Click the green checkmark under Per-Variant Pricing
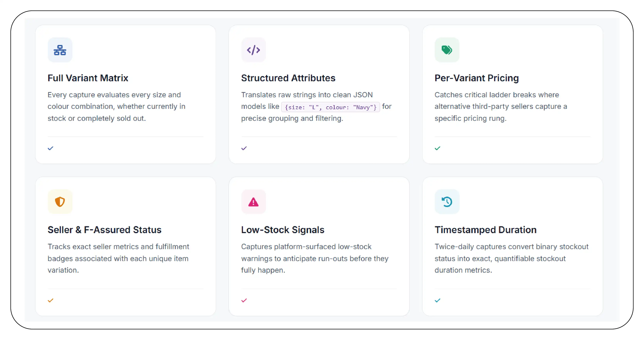Screen dimensions: 644x340 pos(437,148)
